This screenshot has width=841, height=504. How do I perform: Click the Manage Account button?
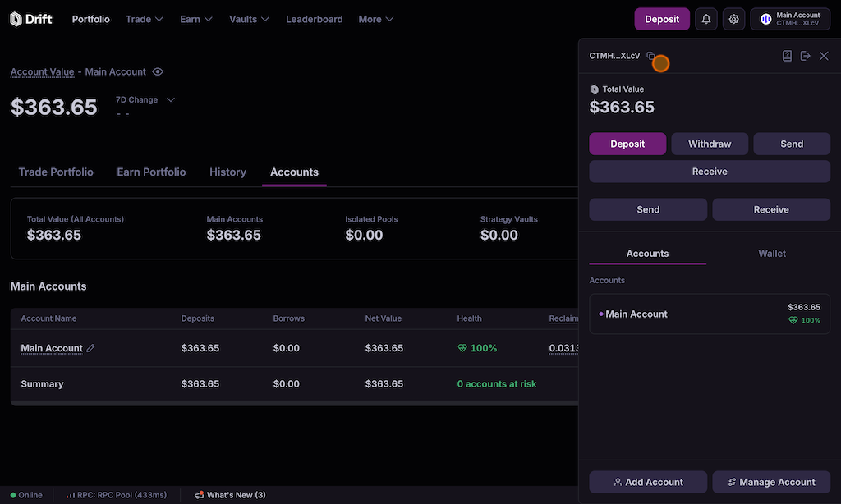pyautogui.click(x=771, y=482)
